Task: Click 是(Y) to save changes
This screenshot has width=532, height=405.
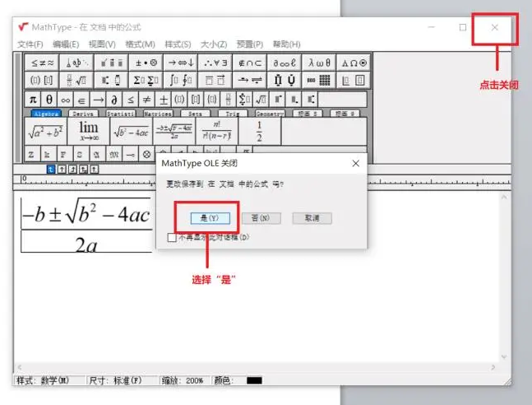Action: tap(210, 218)
